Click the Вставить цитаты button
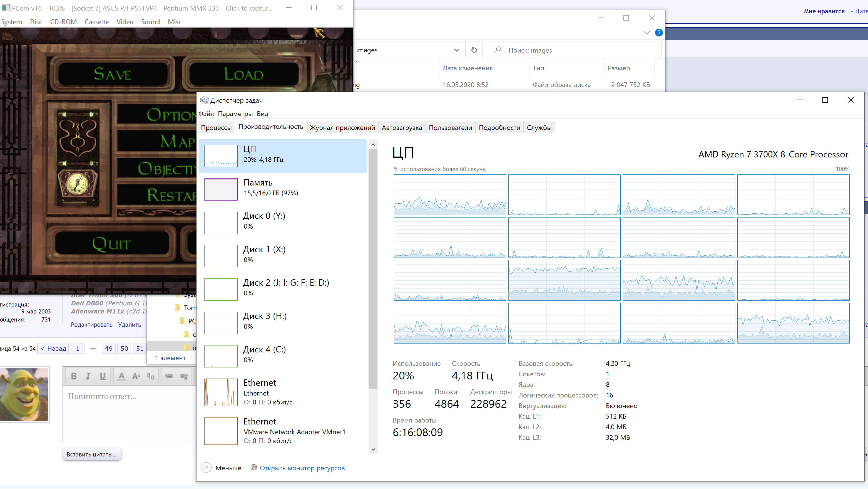868x489 pixels. (x=92, y=454)
